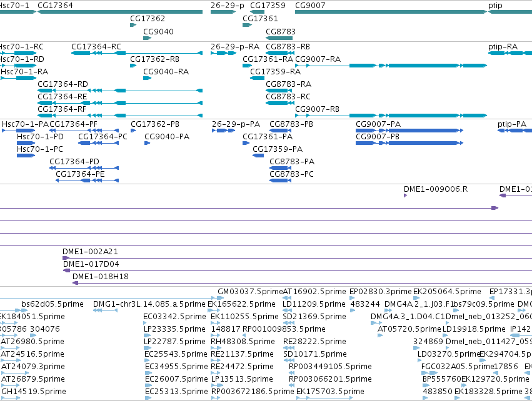Click the gene label reading exactly CG8783
The height and width of the screenshot is (401, 532).
281,31
